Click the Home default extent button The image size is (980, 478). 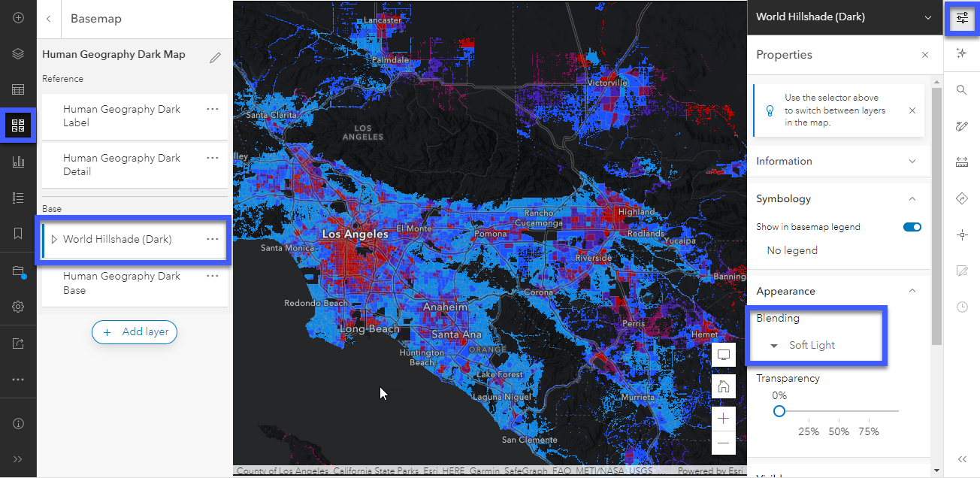click(724, 386)
